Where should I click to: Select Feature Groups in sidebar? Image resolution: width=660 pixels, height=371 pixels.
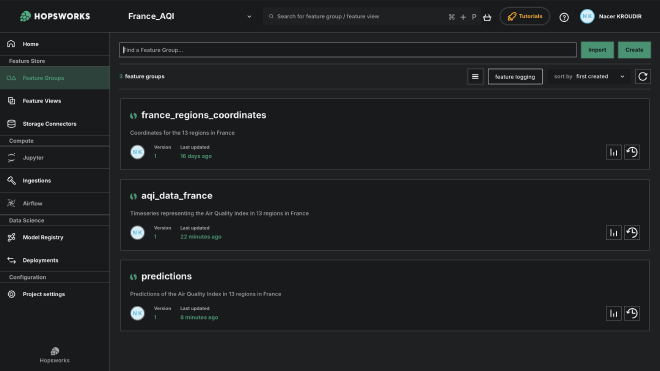55,78
